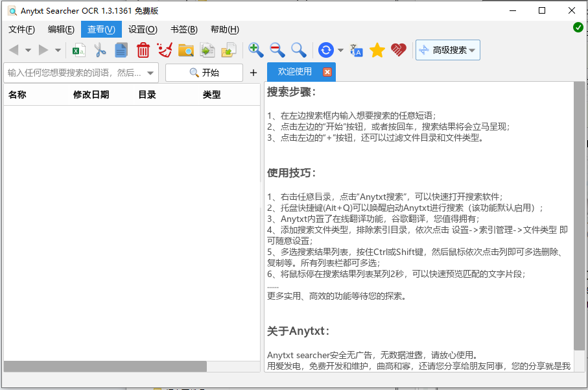Screen dimensions: 588x390
Task: Expand the arrow next to refresh icon
Action: [x=340, y=50]
